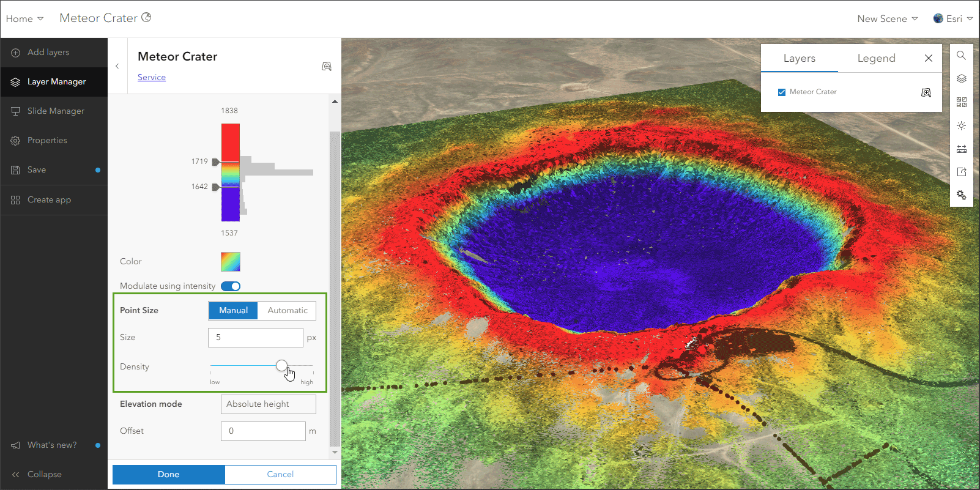Go back from Meteor Crater layer settings
Image resolution: width=980 pixels, height=490 pixels.
pyautogui.click(x=117, y=66)
